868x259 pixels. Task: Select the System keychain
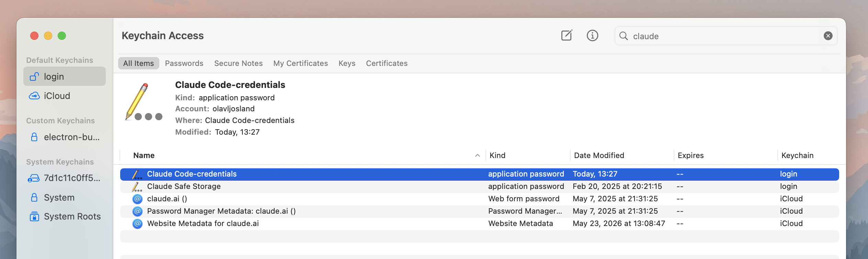tap(65, 198)
